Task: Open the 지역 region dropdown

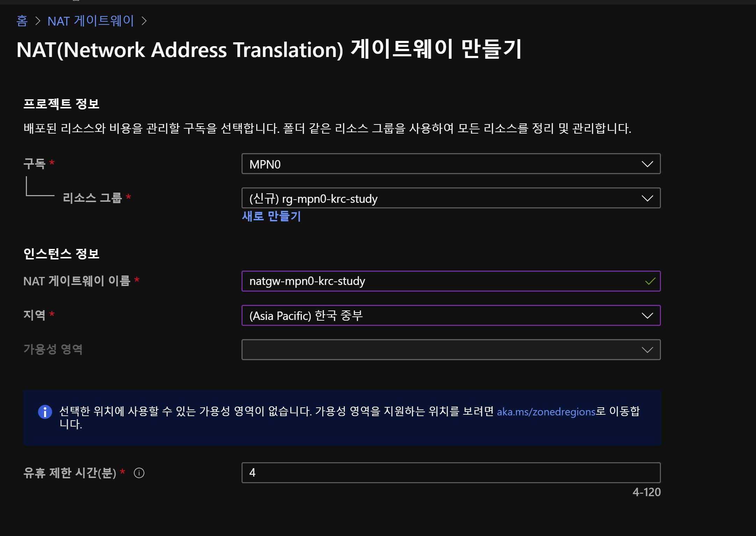Action: (x=451, y=316)
